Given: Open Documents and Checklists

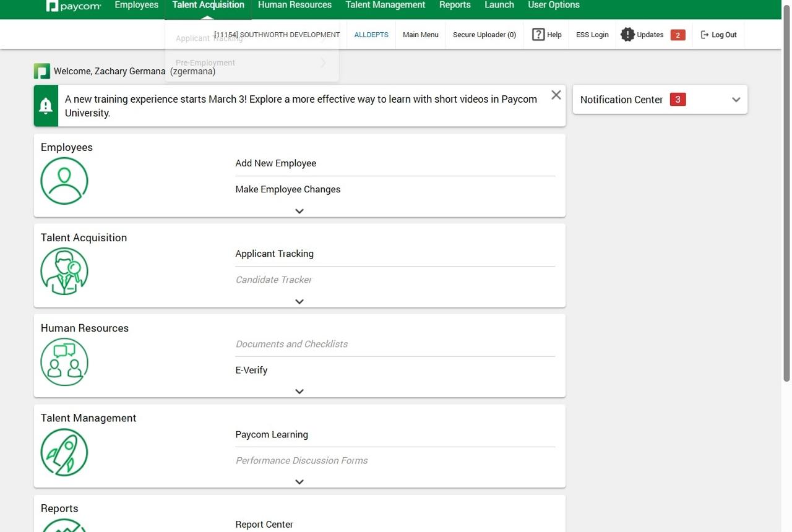Looking at the screenshot, I should [x=291, y=344].
